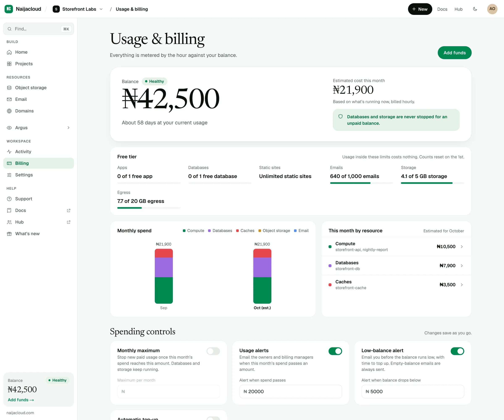Click the naijacloud.com footer link
Image resolution: width=504 pixels, height=420 pixels.
(x=20, y=413)
